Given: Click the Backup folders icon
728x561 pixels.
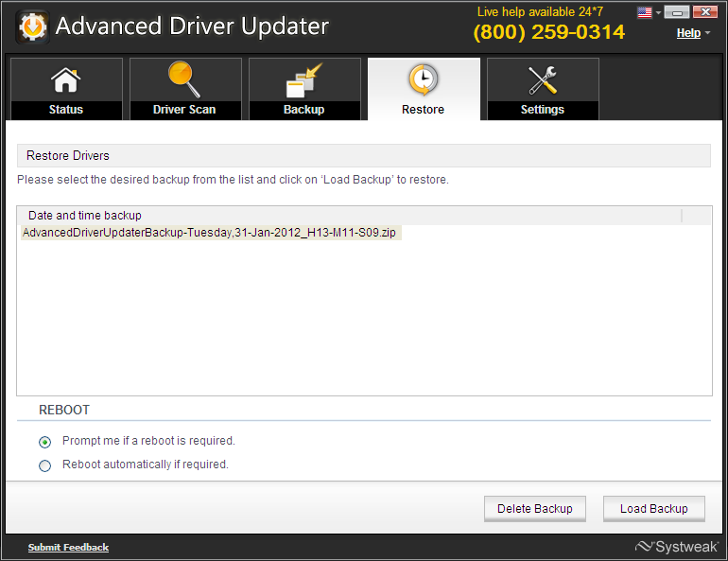Looking at the screenshot, I should 303,80.
